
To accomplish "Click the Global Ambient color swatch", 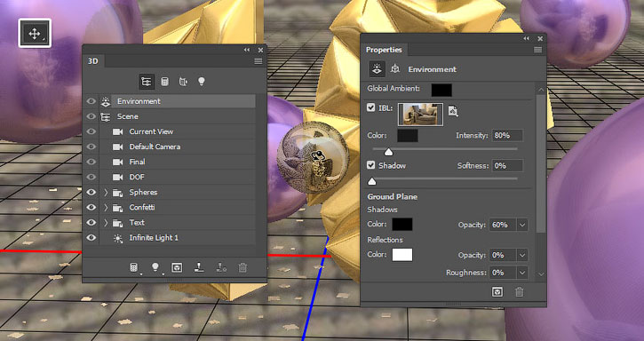I will click(441, 90).
